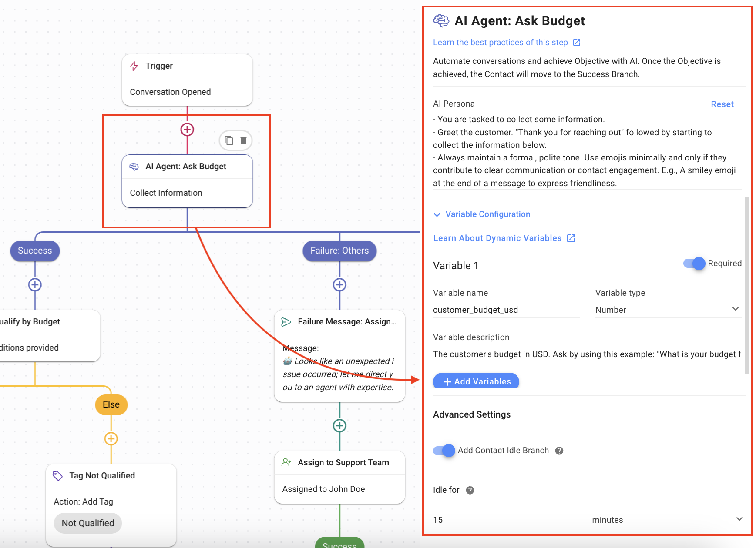The image size is (756, 548).
Task: Click the customer_budget_usd variable name field
Action: [x=505, y=310]
